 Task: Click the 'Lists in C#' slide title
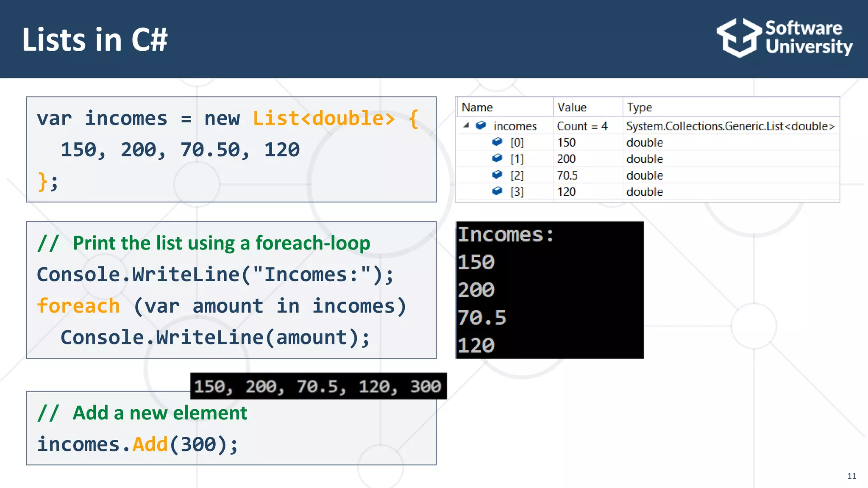pyautogui.click(x=95, y=40)
